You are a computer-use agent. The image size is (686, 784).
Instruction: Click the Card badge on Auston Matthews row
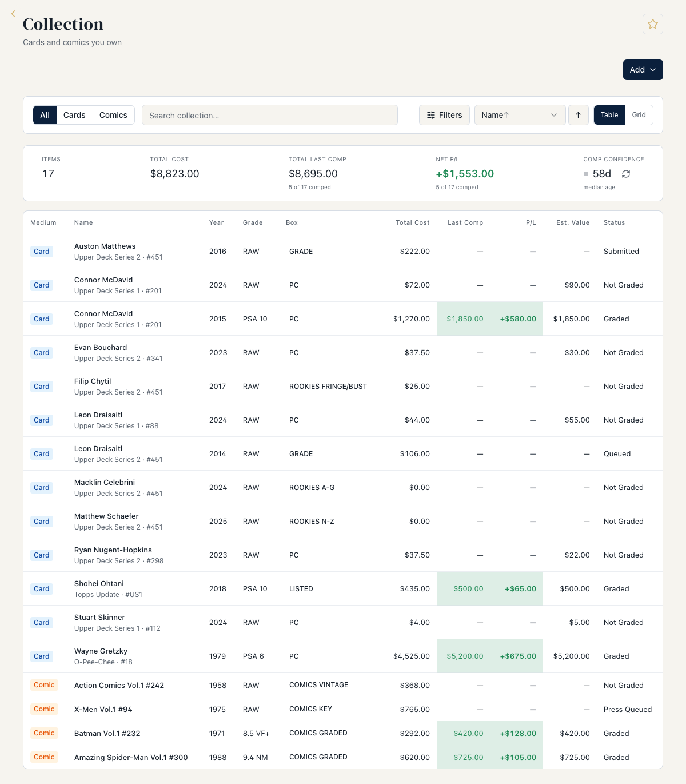tap(42, 252)
